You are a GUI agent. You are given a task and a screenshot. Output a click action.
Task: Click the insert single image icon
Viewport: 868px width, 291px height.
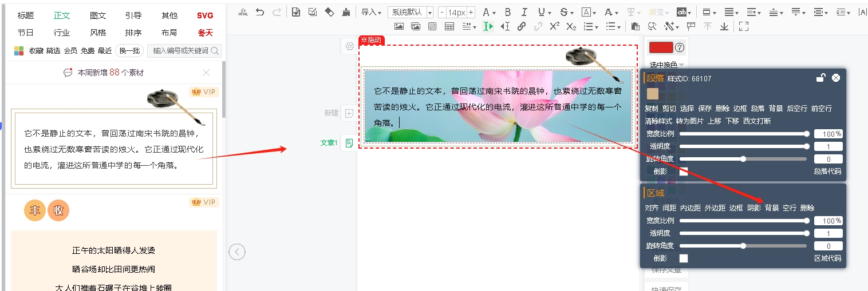coord(399,26)
